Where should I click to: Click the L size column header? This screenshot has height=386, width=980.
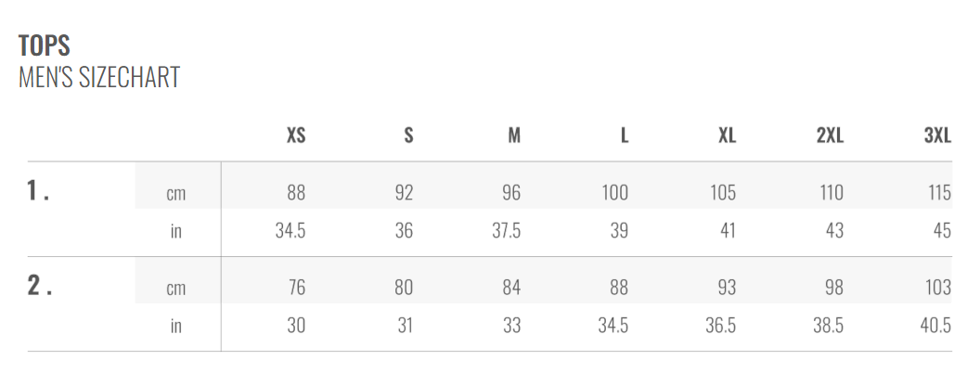[625, 135]
